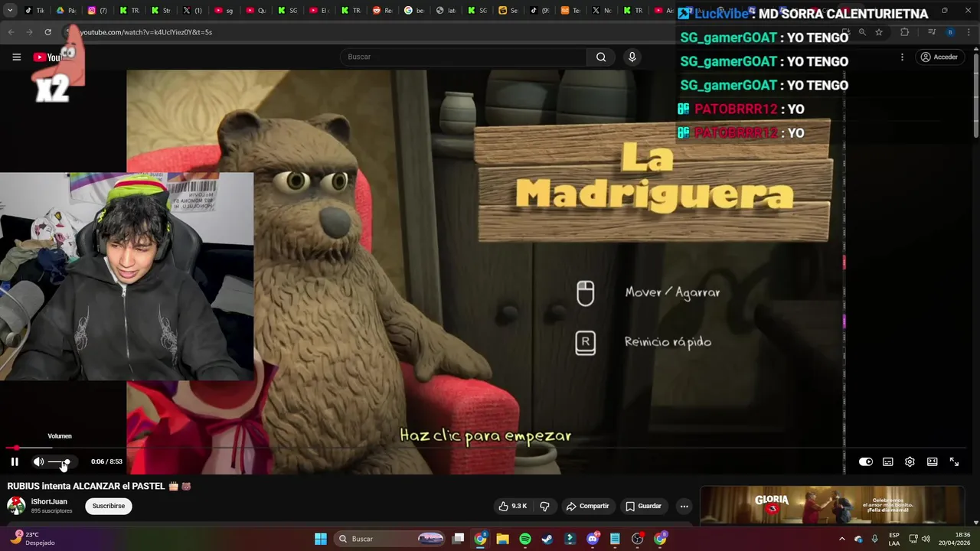980x551 pixels.
Task: Switch to the TikTok 'Tik' tab
Action: click(34, 11)
